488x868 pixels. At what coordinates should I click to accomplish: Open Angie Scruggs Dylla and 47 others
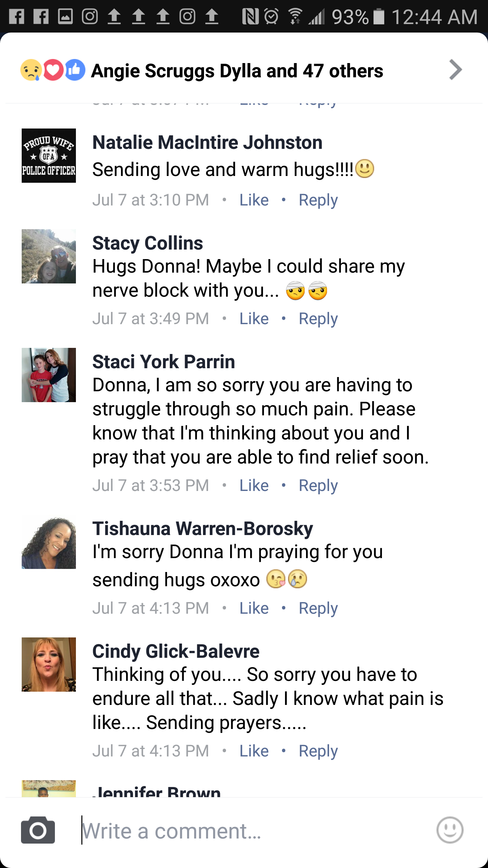point(237,71)
